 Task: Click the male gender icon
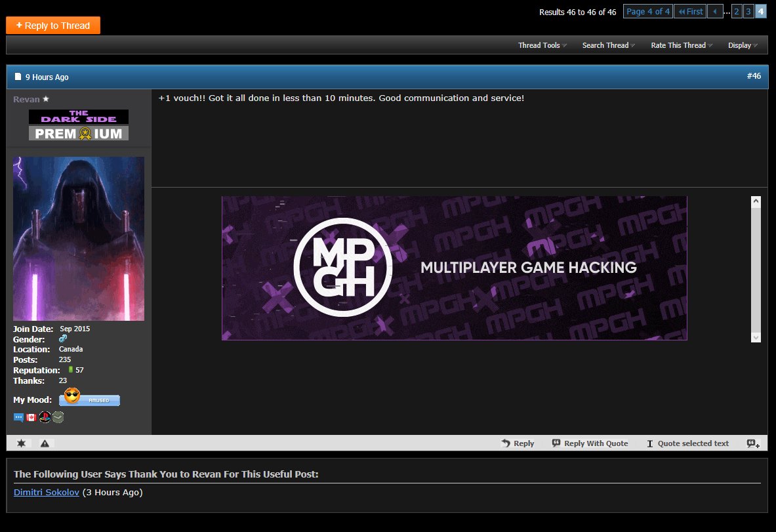coord(63,338)
